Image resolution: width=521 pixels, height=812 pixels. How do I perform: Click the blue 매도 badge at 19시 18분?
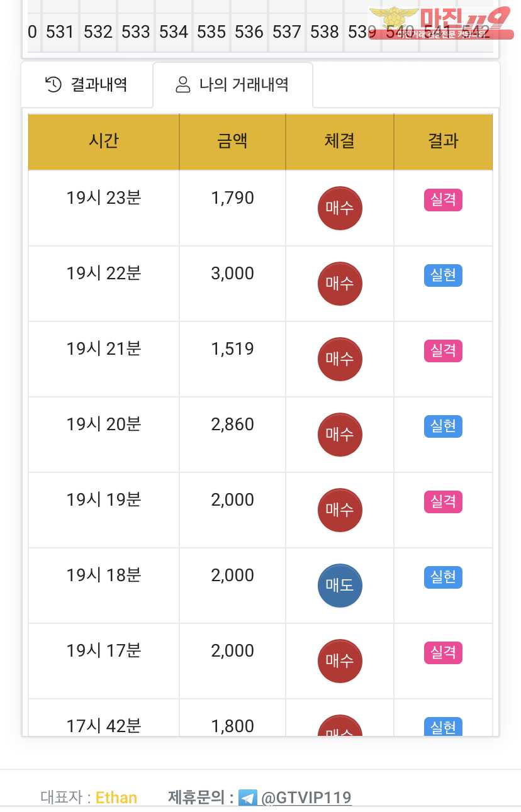340,586
